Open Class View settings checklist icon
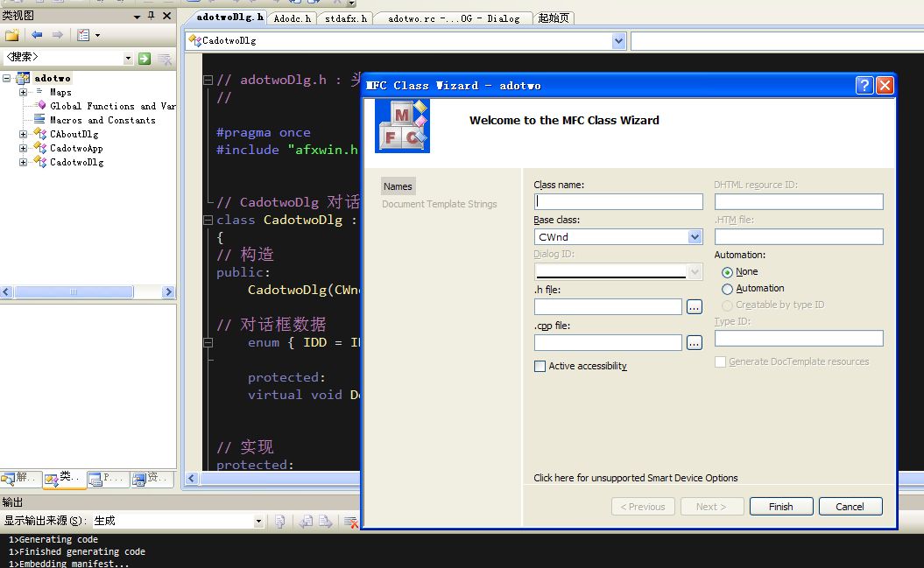This screenshot has height=568, width=924. [x=84, y=35]
